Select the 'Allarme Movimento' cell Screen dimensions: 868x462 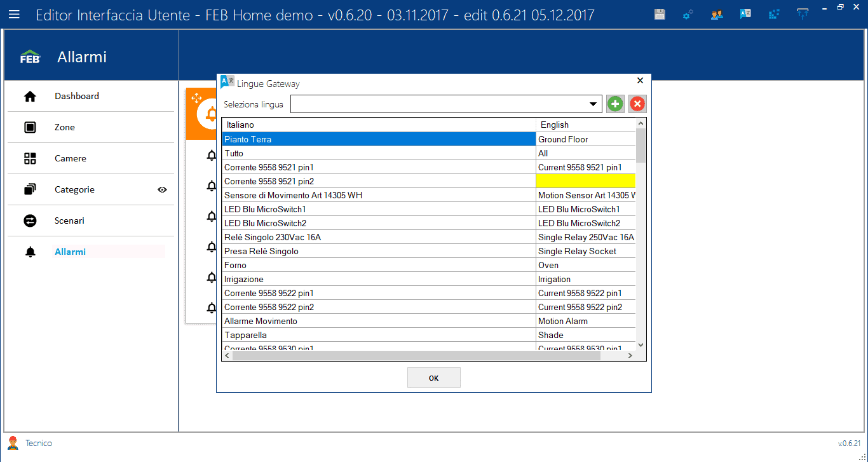coord(379,321)
